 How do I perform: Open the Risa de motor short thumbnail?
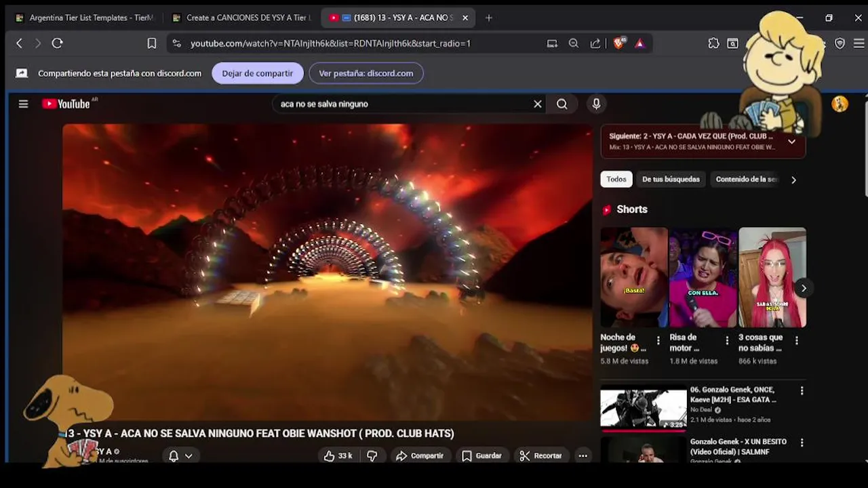point(703,277)
